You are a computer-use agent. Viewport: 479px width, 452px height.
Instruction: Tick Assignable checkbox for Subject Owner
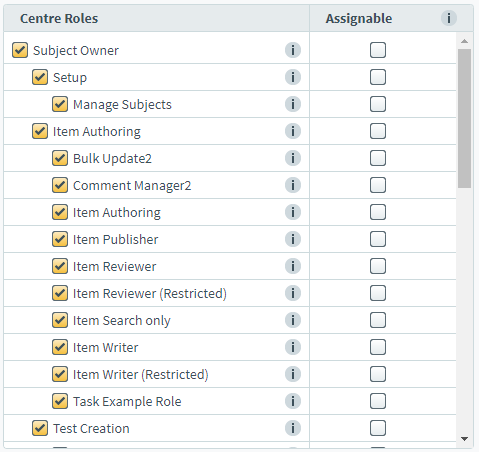[378, 50]
